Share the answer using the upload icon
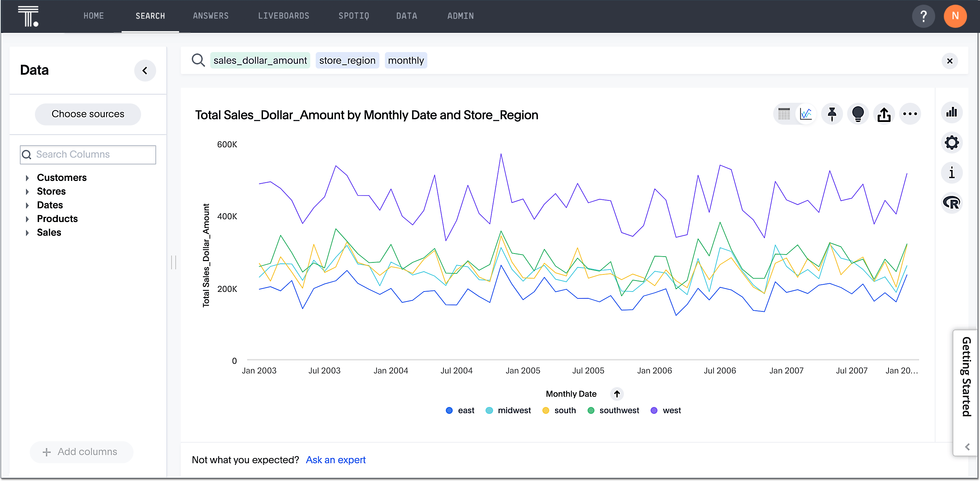Screen dimensions: 980x481 coord(884,114)
